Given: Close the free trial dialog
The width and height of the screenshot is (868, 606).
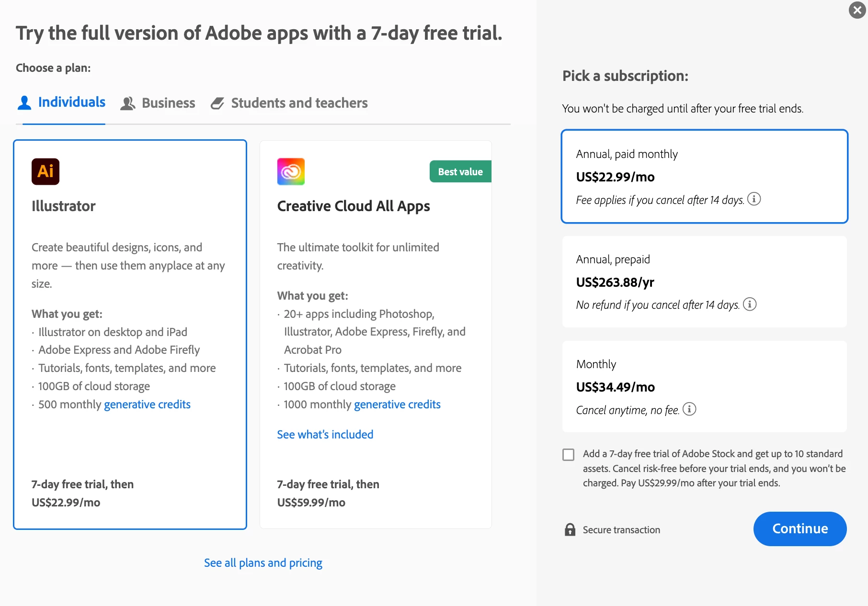Looking at the screenshot, I should pos(857,10).
